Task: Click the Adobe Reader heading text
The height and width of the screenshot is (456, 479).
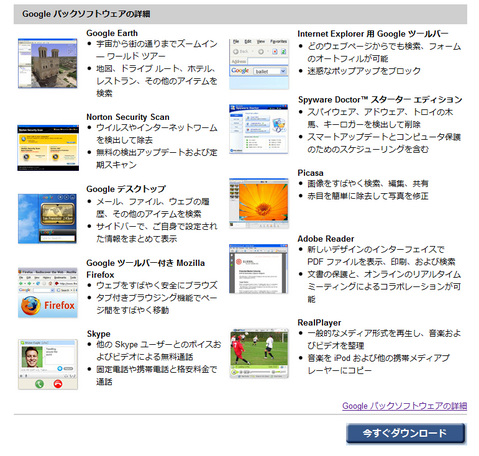Action: click(326, 239)
